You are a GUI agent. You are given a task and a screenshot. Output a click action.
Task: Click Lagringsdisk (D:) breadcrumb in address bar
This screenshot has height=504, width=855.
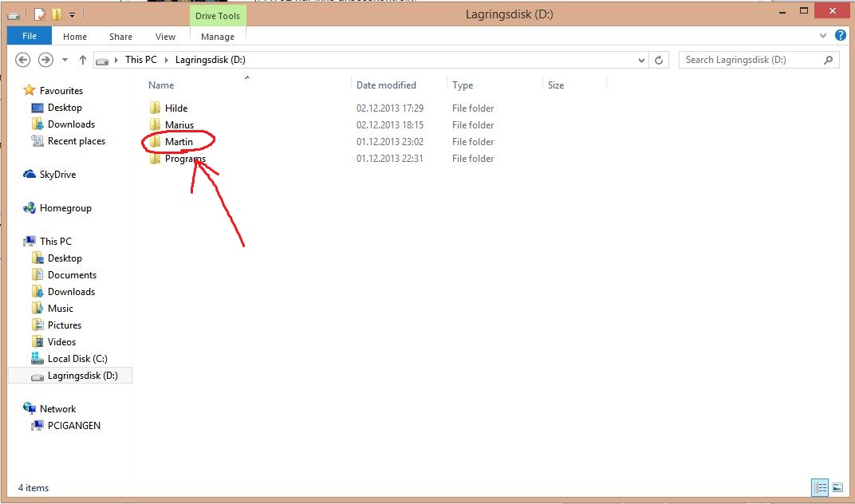click(x=210, y=60)
